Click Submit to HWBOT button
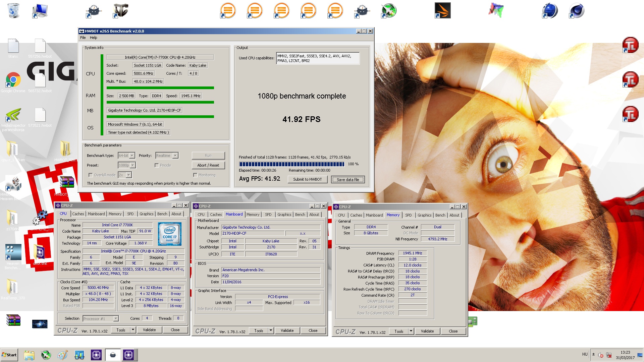The width and height of the screenshot is (644, 362). (x=307, y=179)
